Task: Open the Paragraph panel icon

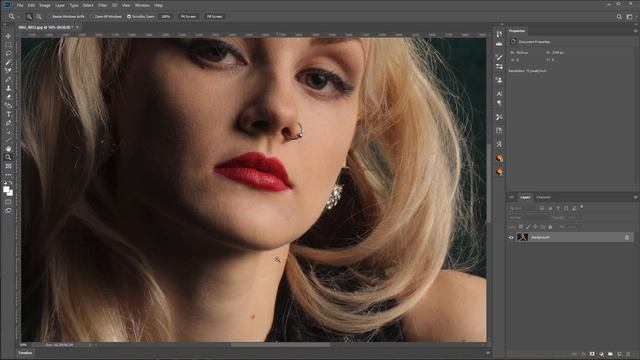Action: click(499, 103)
